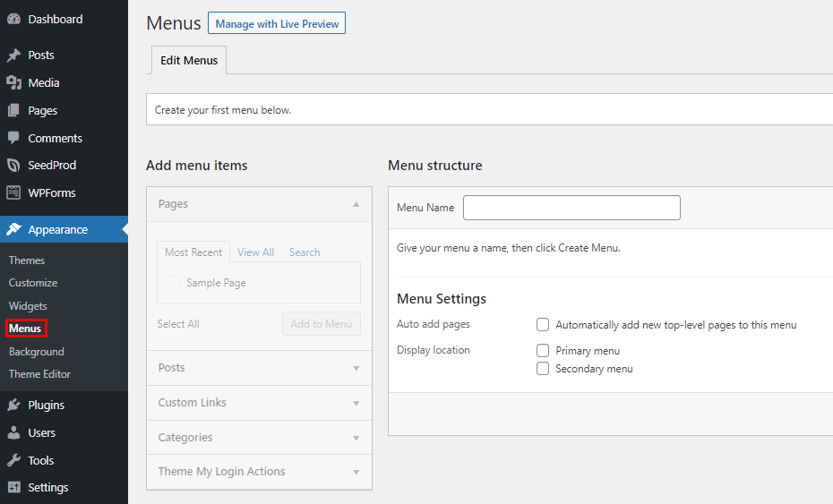Expand the Categories section arrow
This screenshot has height=504, width=833.
(356, 438)
